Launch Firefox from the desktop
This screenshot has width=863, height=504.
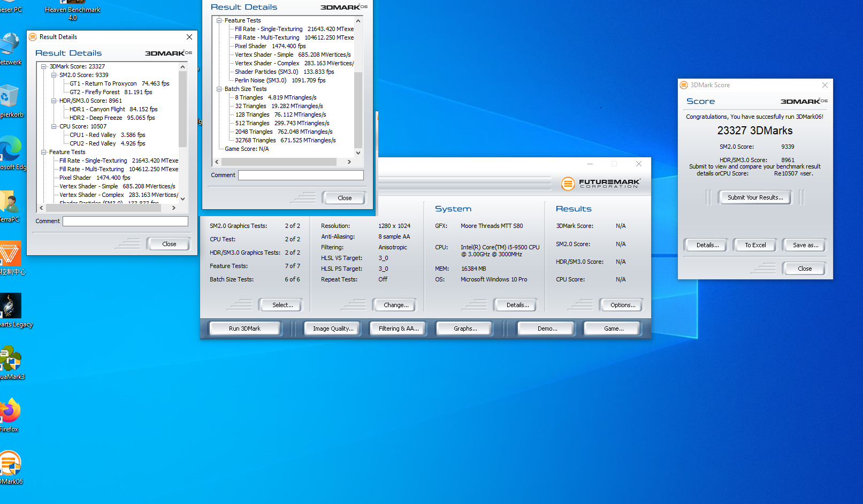[x=9, y=415]
